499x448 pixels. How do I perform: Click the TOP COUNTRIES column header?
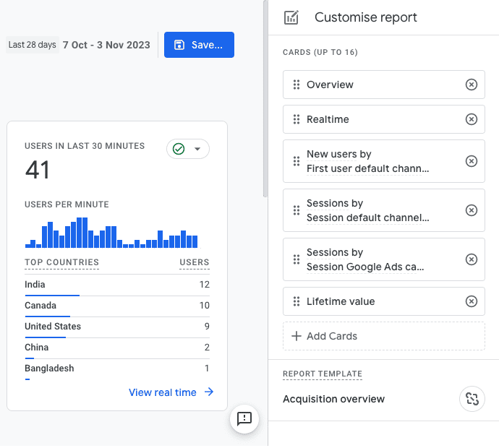click(x=61, y=262)
